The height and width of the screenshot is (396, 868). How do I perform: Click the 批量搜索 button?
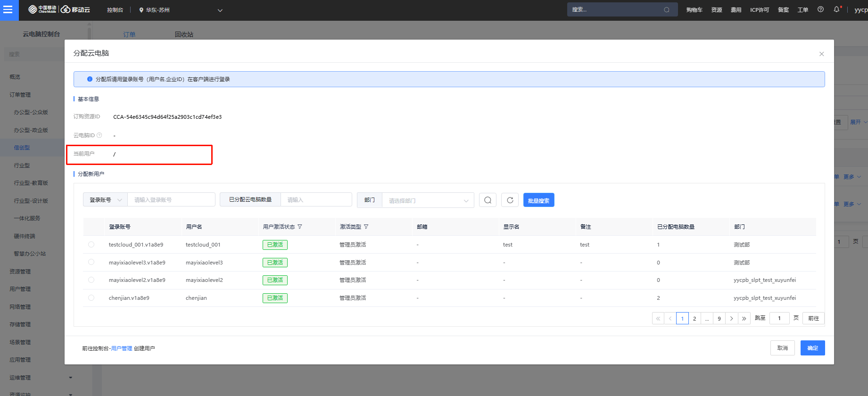[538, 200]
